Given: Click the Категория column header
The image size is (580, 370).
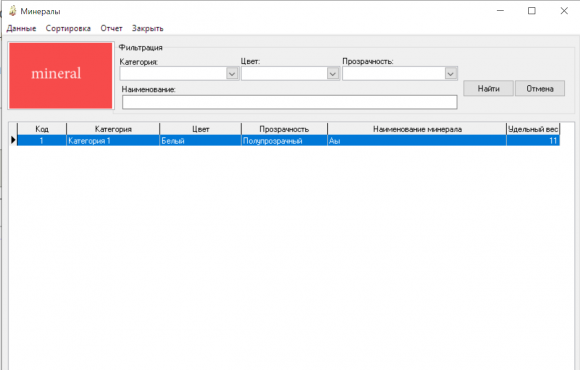Looking at the screenshot, I should tap(113, 129).
